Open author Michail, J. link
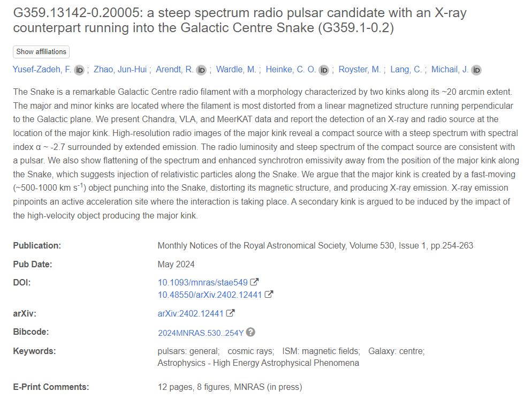 tap(450, 70)
